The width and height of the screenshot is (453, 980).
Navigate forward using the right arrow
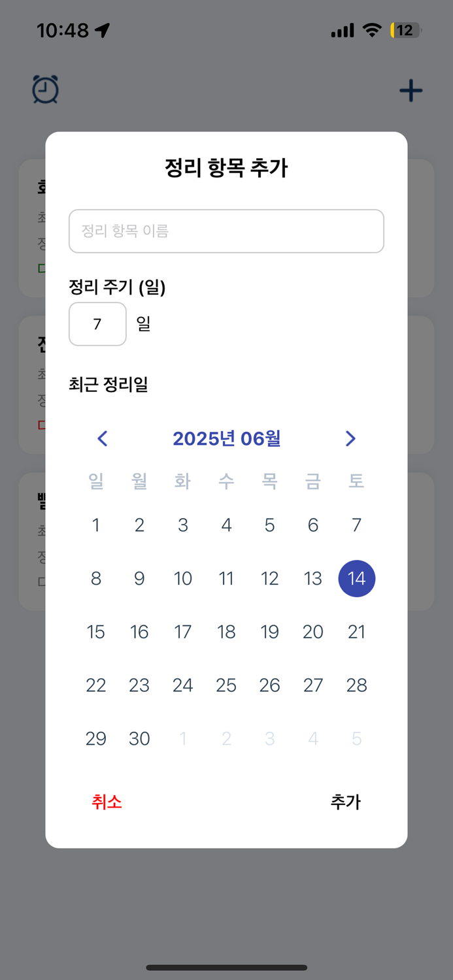click(x=350, y=439)
